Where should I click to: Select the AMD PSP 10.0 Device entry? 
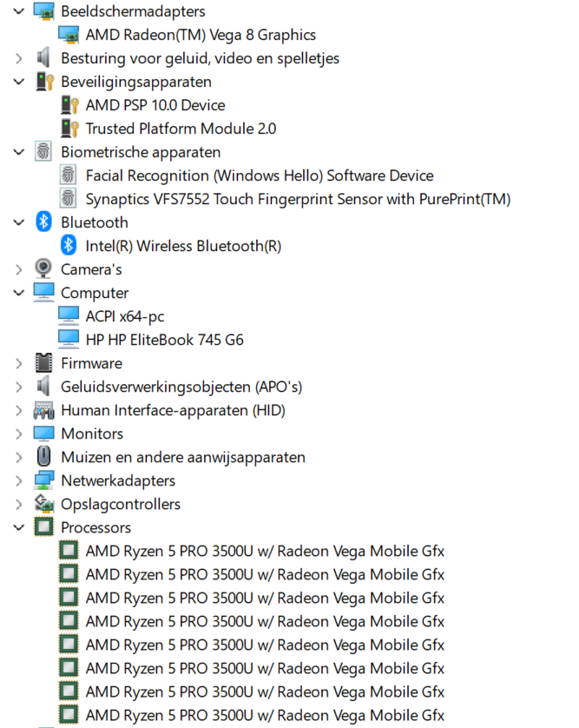pyautogui.click(x=155, y=105)
